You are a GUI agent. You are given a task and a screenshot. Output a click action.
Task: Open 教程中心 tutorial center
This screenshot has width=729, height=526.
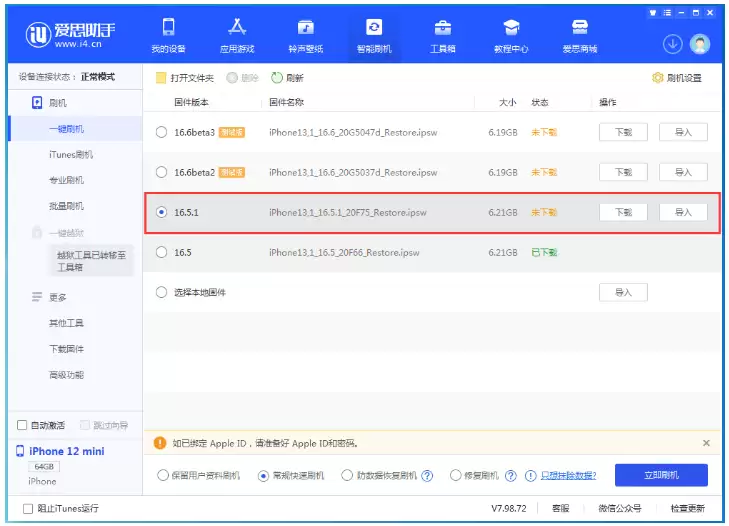[511, 36]
